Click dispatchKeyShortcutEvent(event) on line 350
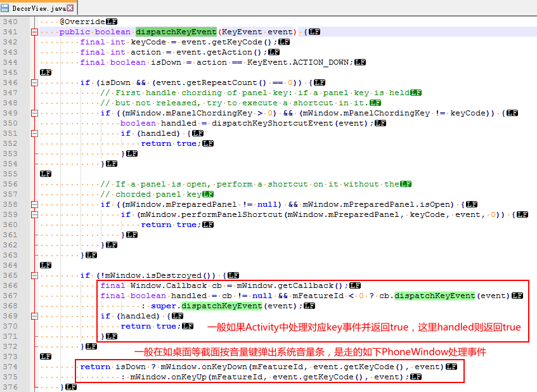537x392 pixels. click(x=290, y=123)
